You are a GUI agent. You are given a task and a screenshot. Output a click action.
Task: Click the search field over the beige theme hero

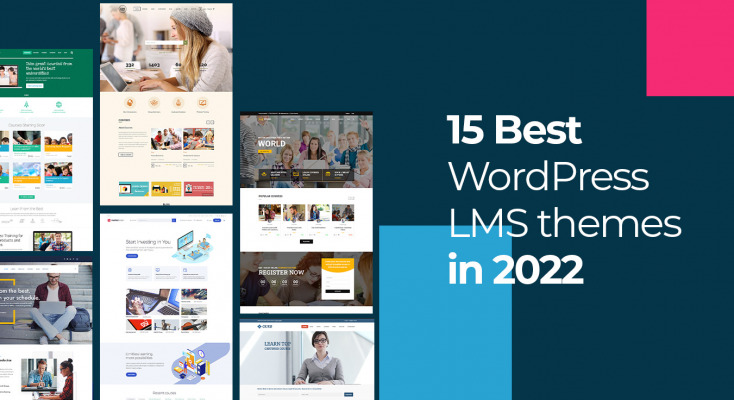pyautogui.click(x=165, y=44)
